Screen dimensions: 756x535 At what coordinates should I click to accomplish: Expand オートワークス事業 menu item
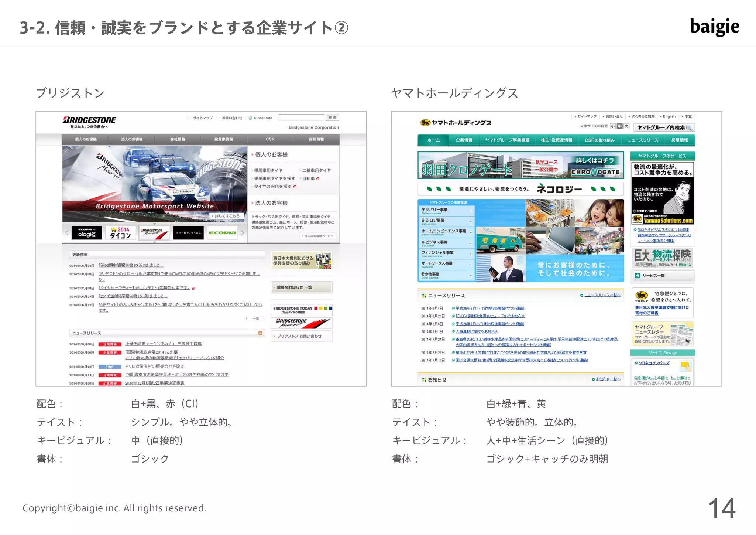pyautogui.click(x=446, y=265)
